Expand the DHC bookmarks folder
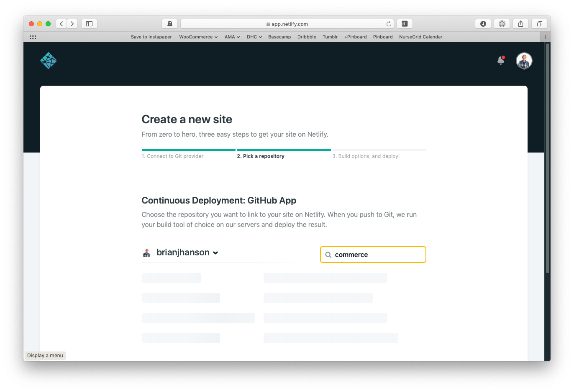574x392 pixels. 254,37
